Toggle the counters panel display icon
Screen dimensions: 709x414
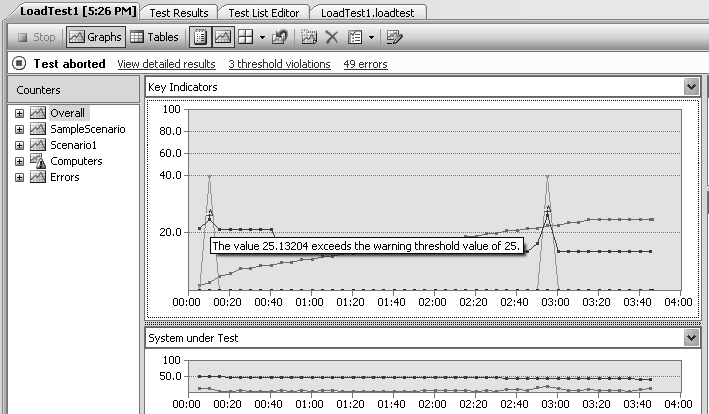point(200,37)
